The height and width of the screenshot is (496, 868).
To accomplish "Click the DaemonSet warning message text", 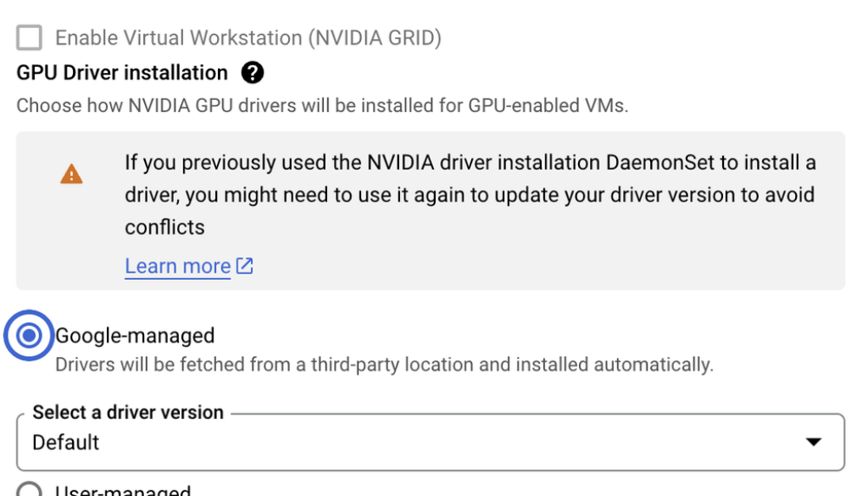I will click(x=469, y=194).
